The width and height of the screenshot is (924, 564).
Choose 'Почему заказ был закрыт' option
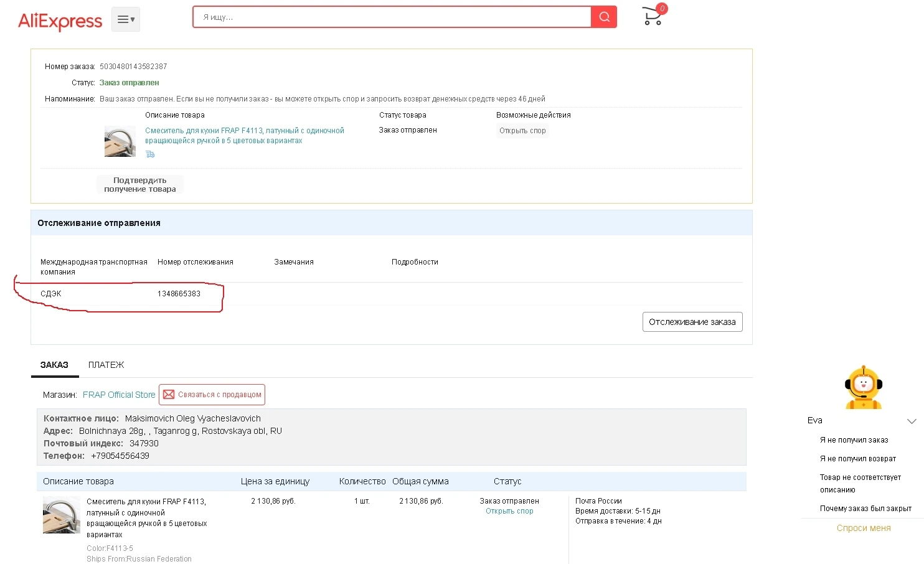tap(865, 509)
